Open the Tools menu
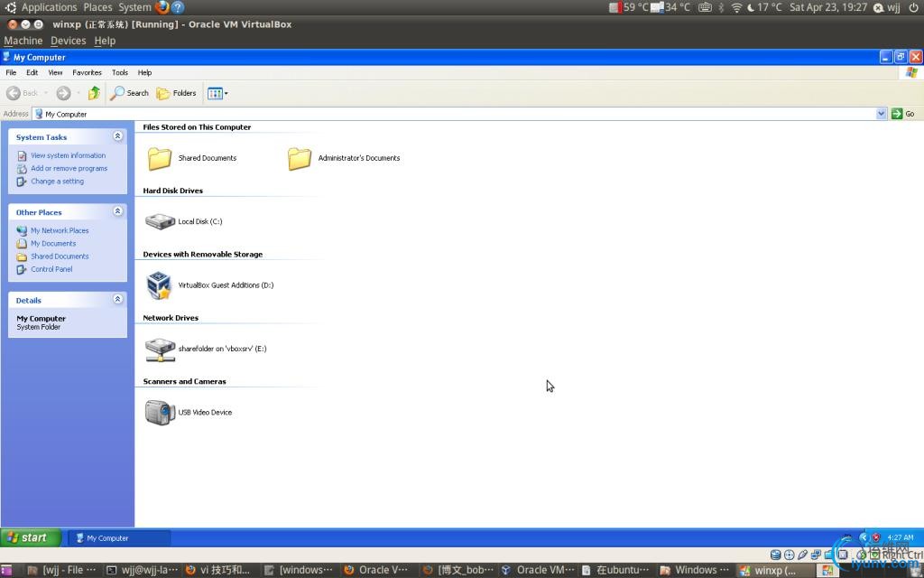924x578 pixels. pyautogui.click(x=120, y=72)
